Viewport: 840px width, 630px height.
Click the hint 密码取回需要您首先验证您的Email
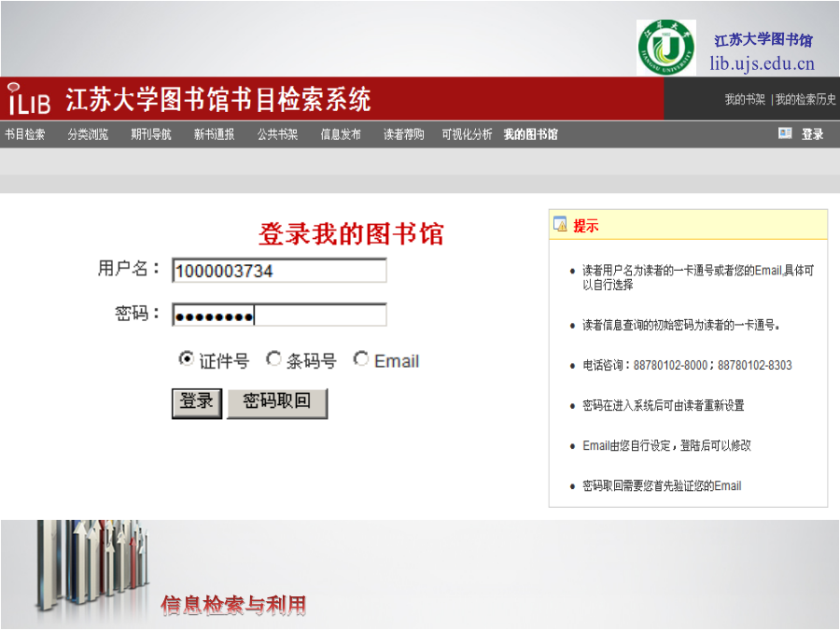pyautogui.click(x=662, y=486)
